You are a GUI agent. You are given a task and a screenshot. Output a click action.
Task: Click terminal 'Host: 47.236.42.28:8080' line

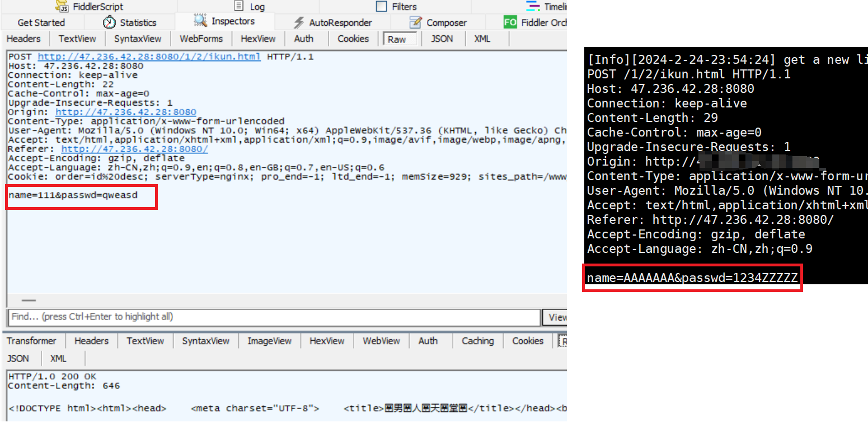tap(670, 89)
